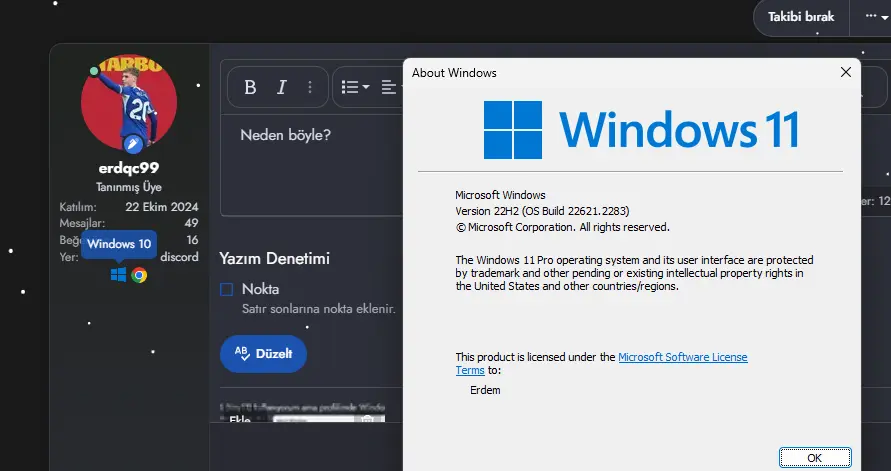Click the Yazım Denetimi heading
Screen dimensions: 891x471
click(274, 259)
